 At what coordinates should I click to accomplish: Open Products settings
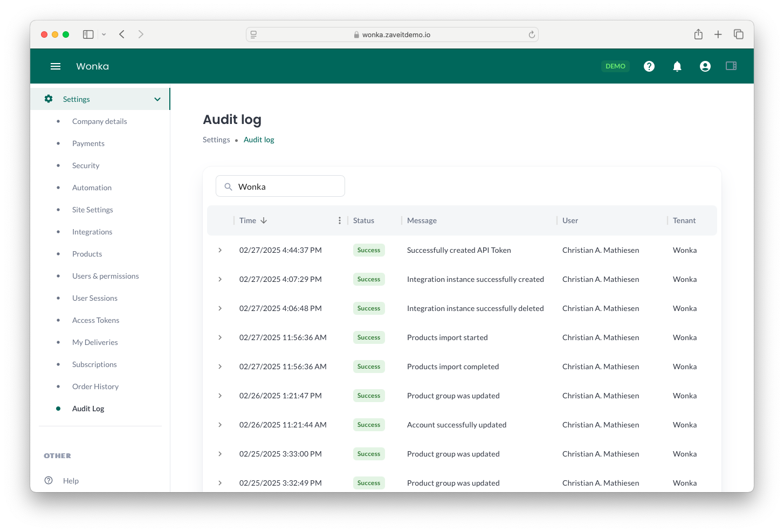pyautogui.click(x=87, y=254)
